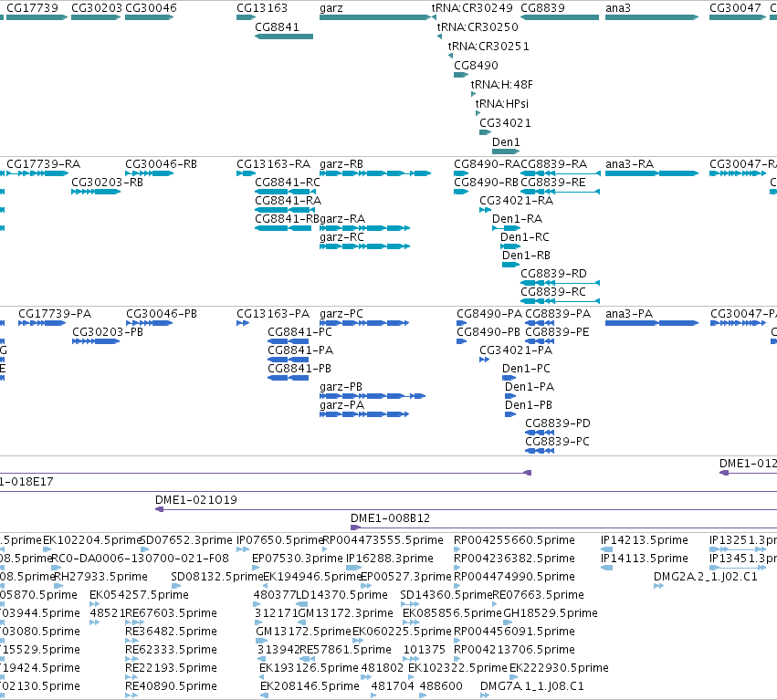The height and width of the screenshot is (700, 777).
Task: Select the RP004473555.5prime EST label
Action: click(383, 540)
